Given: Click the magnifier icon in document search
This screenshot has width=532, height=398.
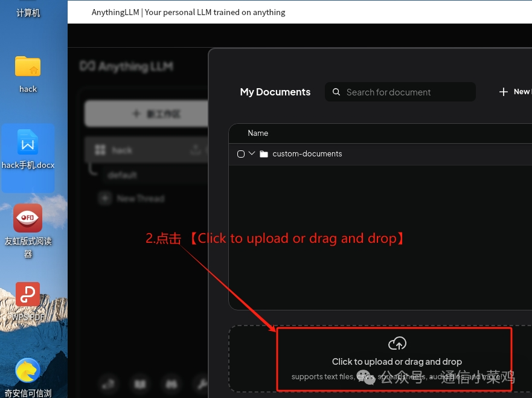Looking at the screenshot, I should pyautogui.click(x=336, y=92).
